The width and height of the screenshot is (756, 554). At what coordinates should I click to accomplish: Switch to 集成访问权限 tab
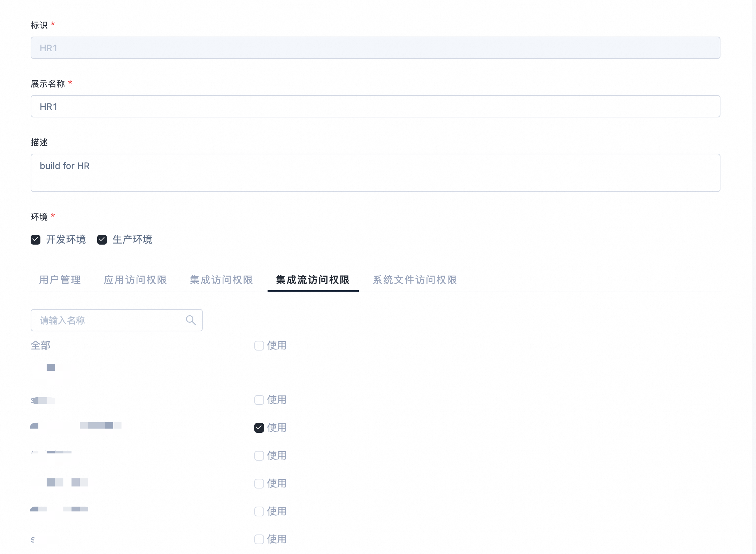[x=221, y=280]
